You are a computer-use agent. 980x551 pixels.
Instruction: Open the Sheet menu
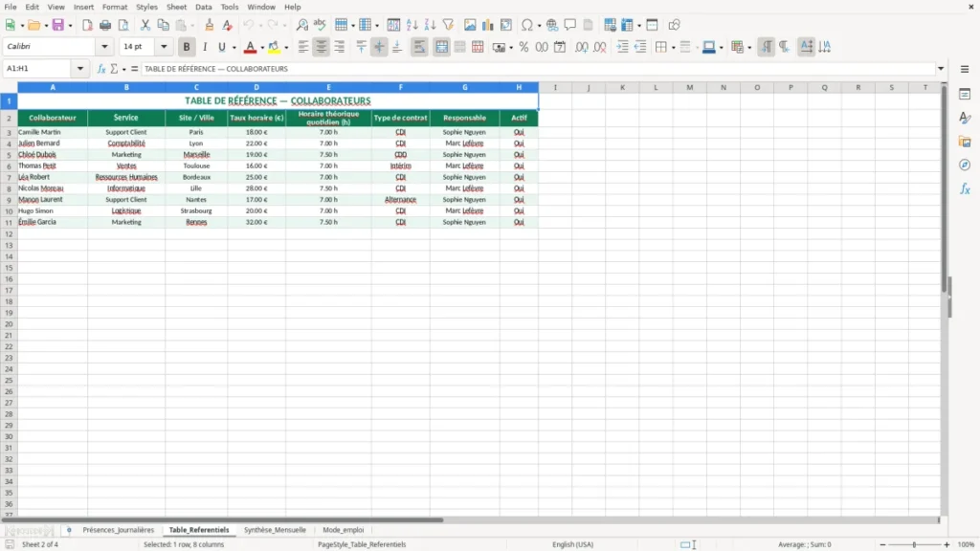176,7
